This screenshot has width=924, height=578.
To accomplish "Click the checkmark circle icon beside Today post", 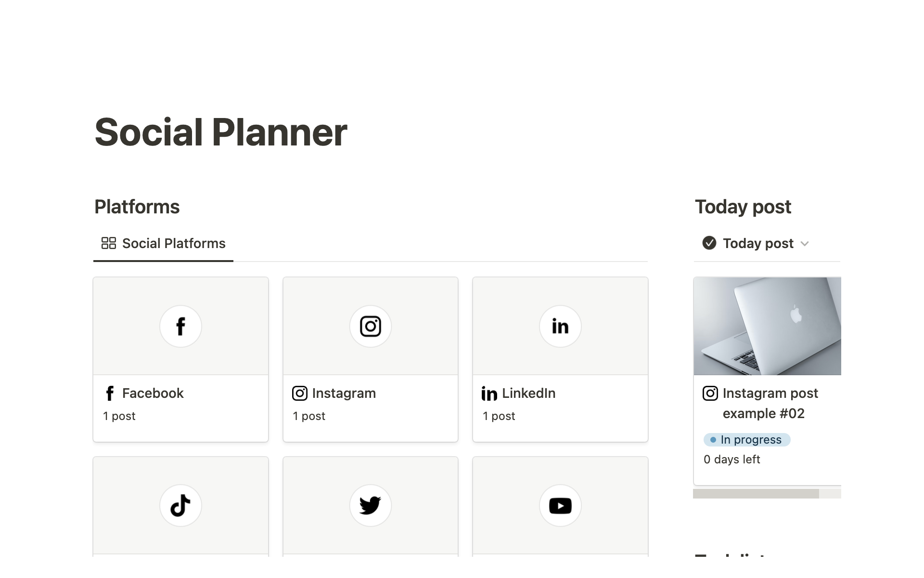I will pos(709,243).
